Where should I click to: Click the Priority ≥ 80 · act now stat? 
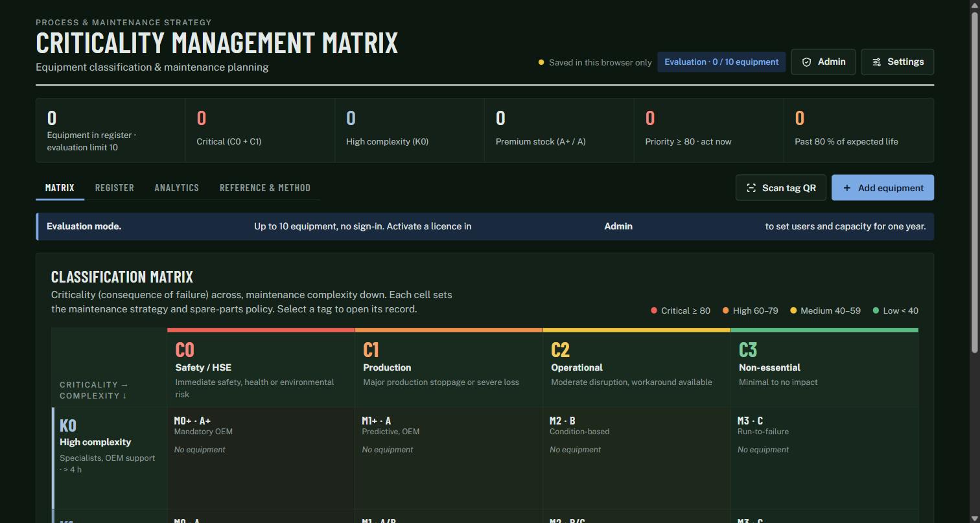click(x=709, y=130)
